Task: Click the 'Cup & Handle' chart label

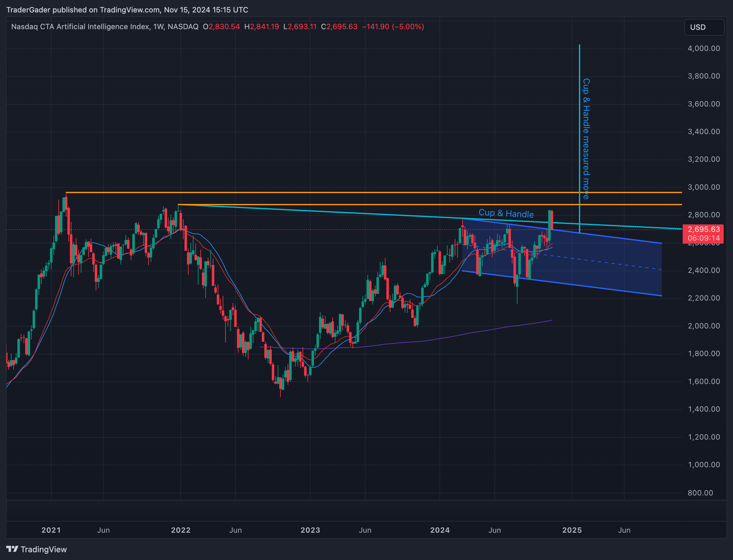Action: tap(506, 213)
